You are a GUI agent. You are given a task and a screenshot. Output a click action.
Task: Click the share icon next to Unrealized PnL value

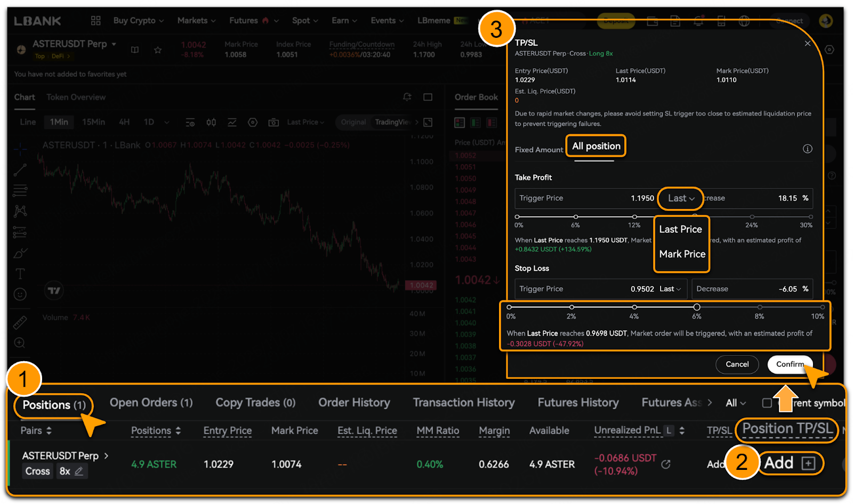tap(666, 465)
